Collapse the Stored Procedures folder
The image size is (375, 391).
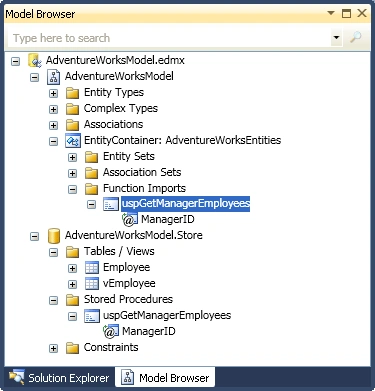53,300
